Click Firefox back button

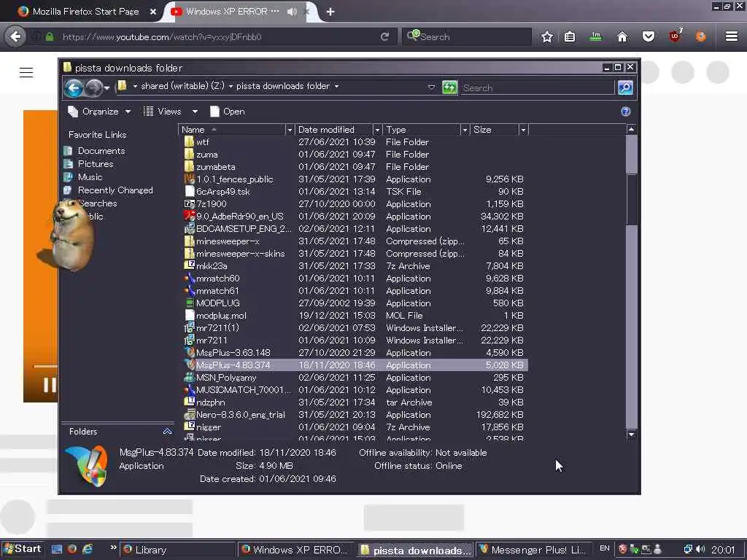(16, 36)
